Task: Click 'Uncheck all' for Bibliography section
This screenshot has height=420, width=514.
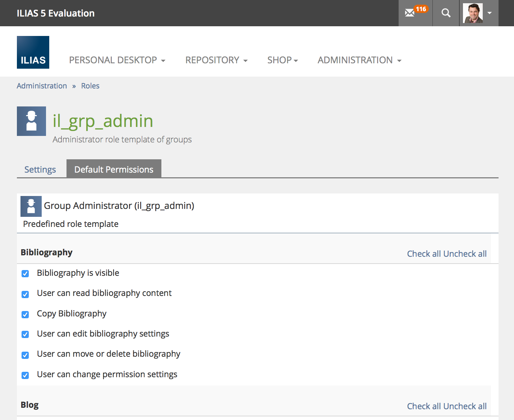Action: (465, 254)
